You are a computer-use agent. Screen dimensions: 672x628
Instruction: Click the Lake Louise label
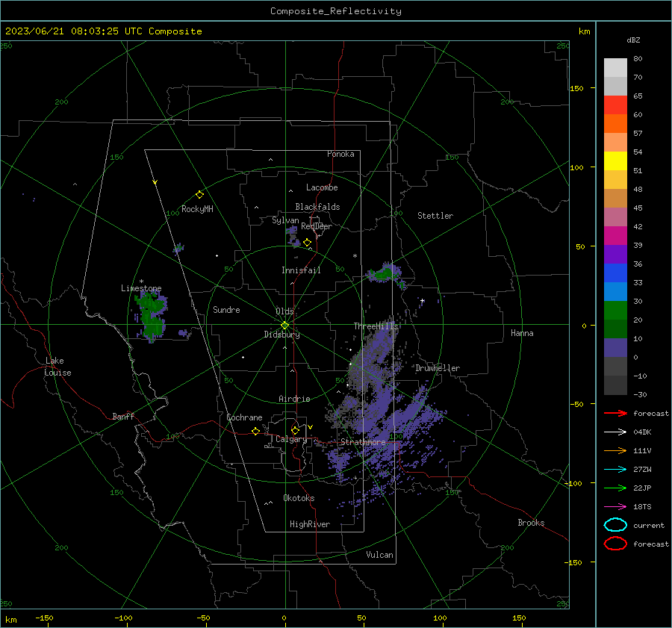57,367
